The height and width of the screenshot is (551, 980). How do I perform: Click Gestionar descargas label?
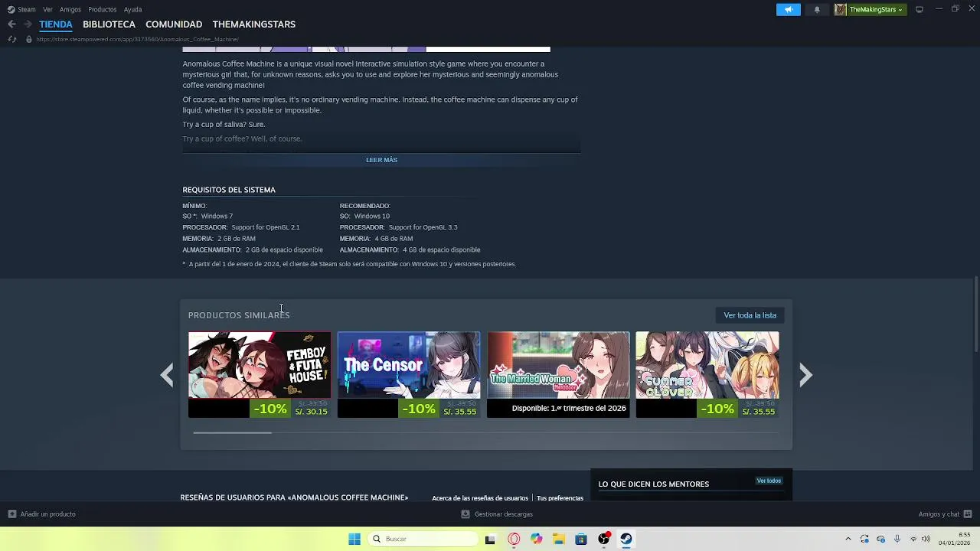[504, 514]
